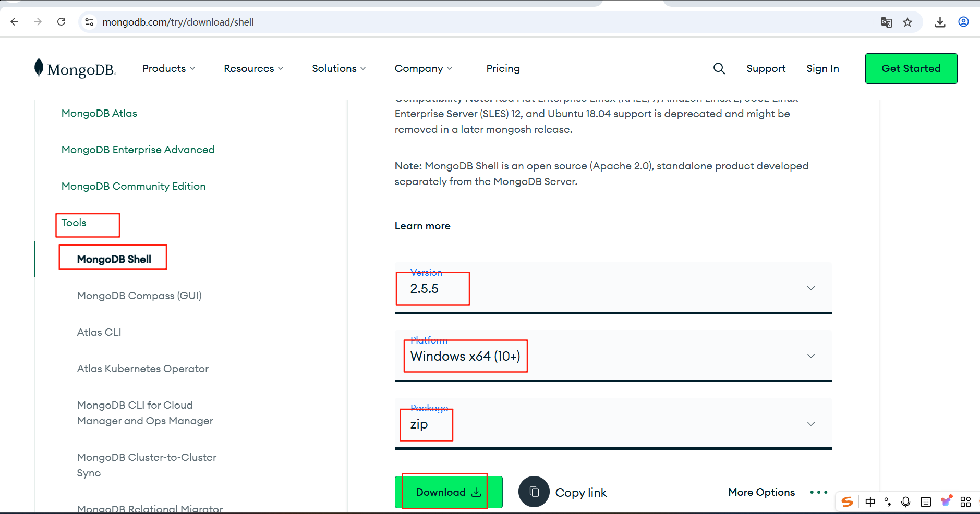Open More Options three-dots menu
980x514 pixels.
pyautogui.click(x=819, y=492)
